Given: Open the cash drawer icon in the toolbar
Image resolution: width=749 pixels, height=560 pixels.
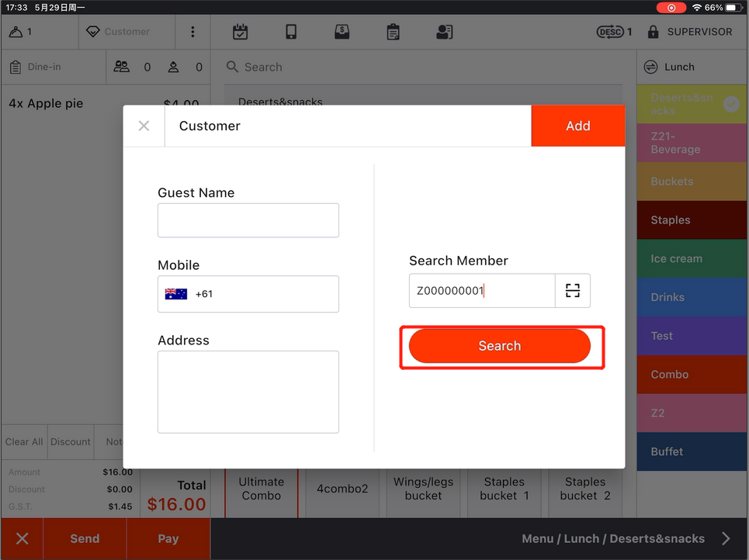Looking at the screenshot, I should pyautogui.click(x=342, y=32).
